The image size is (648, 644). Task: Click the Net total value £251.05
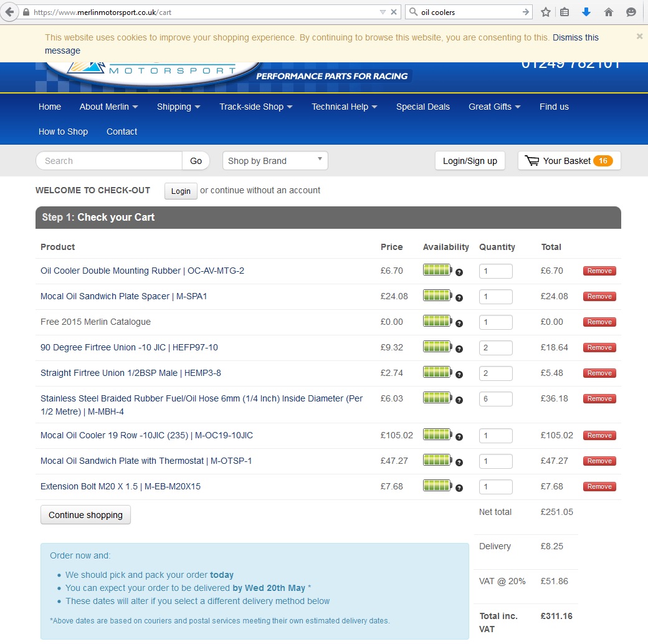pyautogui.click(x=556, y=512)
